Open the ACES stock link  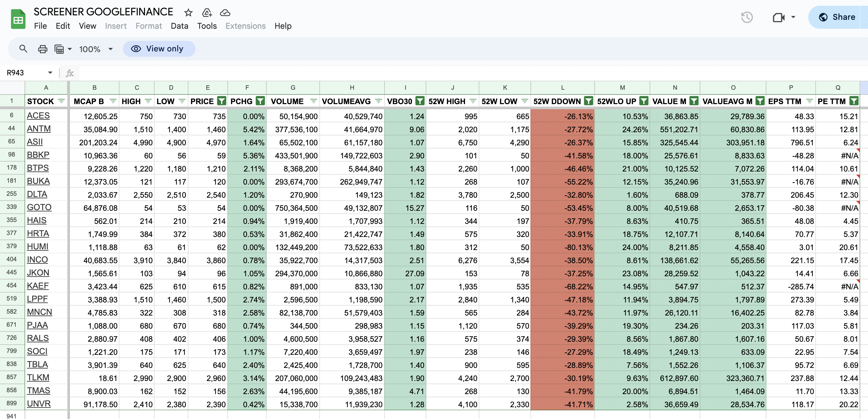38,116
